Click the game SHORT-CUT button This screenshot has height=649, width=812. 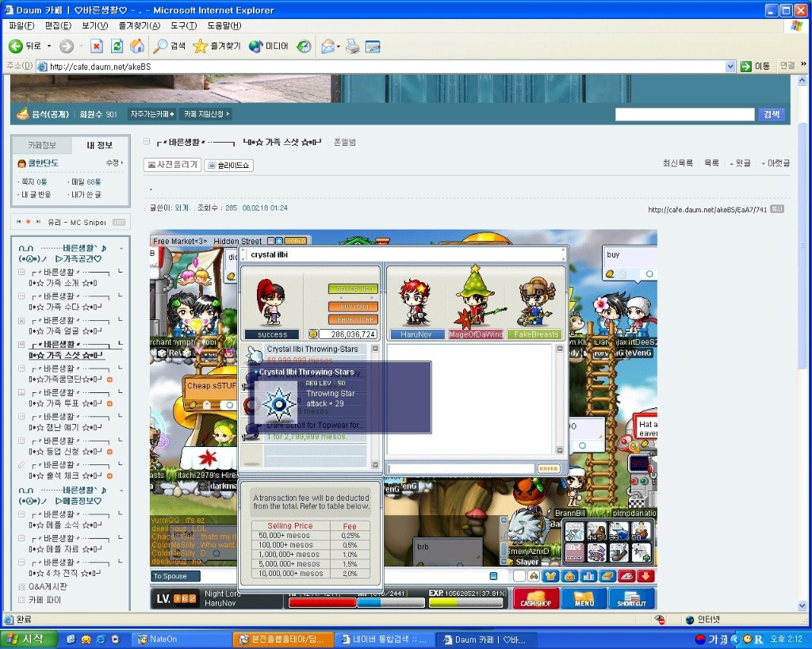click(632, 597)
